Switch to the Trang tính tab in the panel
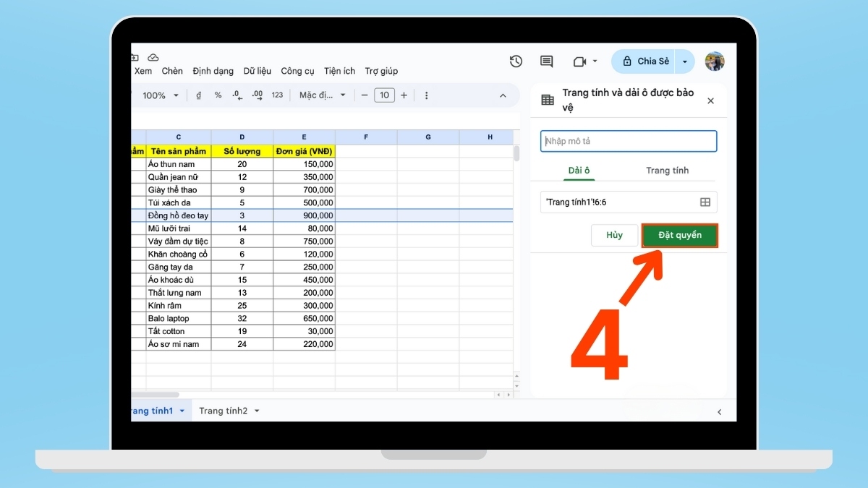 click(667, 171)
